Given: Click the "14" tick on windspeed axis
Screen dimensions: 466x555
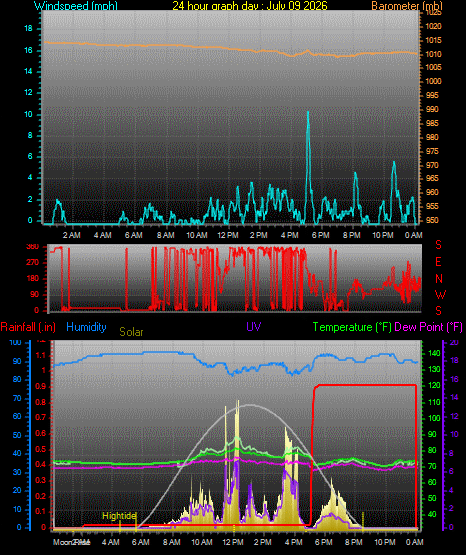Looking at the screenshot, I should 28,71.
